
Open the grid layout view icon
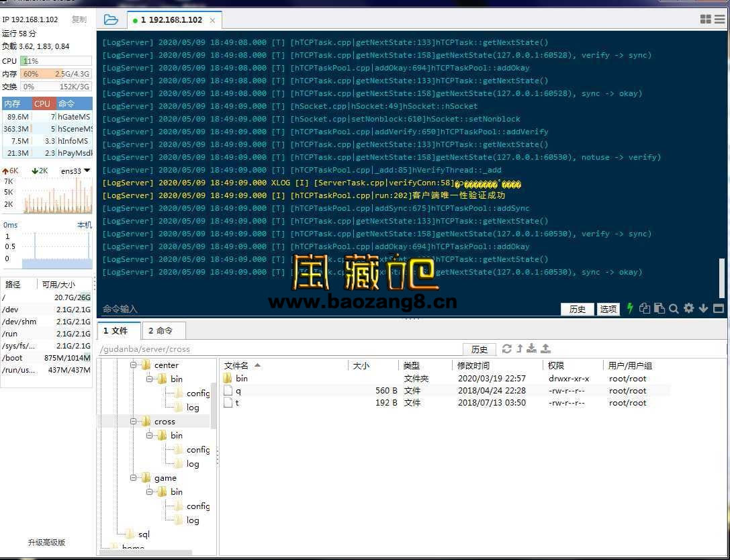tap(705, 19)
